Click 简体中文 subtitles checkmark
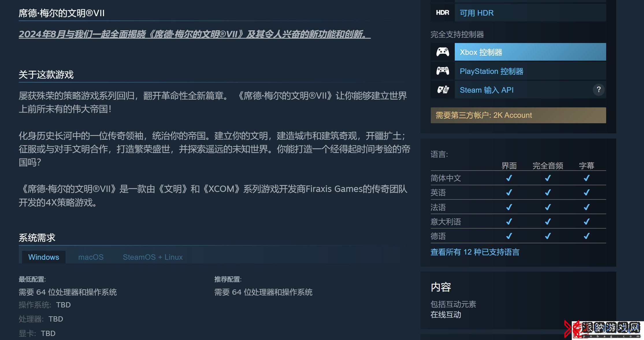The width and height of the screenshot is (644, 340). tap(587, 178)
